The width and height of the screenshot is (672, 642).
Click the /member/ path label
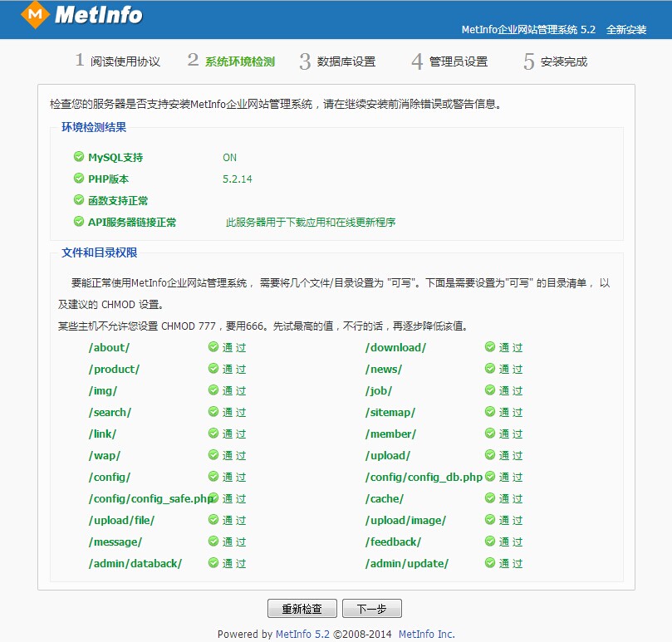click(390, 434)
